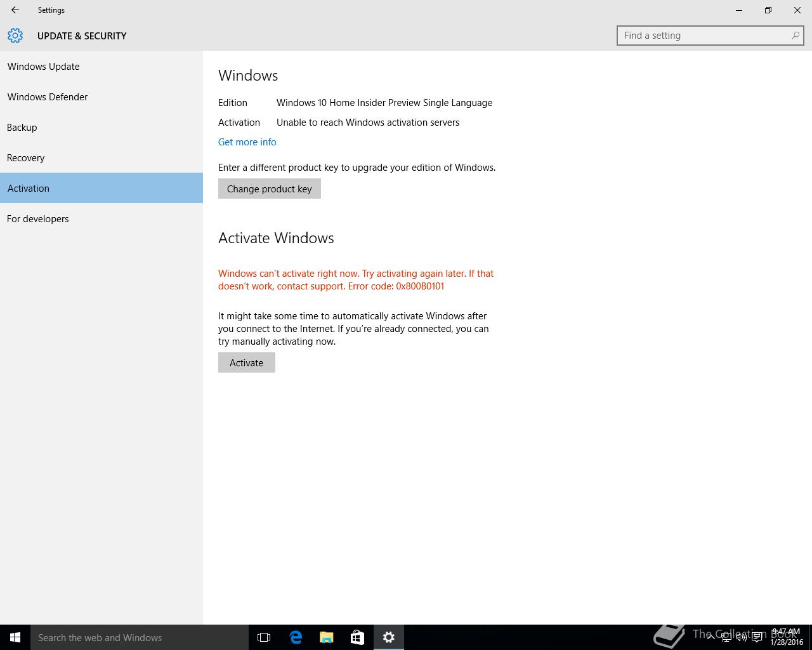Open the Recovery settings page
812x650 pixels.
[x=101, y=157]
